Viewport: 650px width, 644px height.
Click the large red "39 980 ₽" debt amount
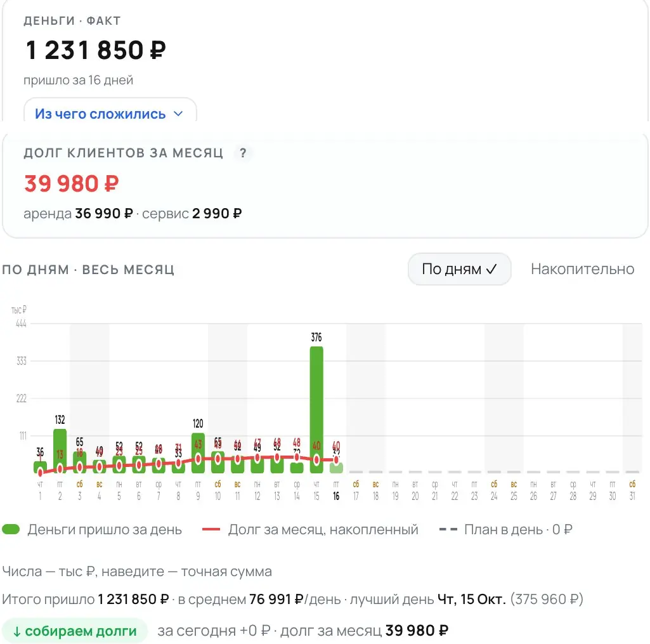(x=72, y=183)
